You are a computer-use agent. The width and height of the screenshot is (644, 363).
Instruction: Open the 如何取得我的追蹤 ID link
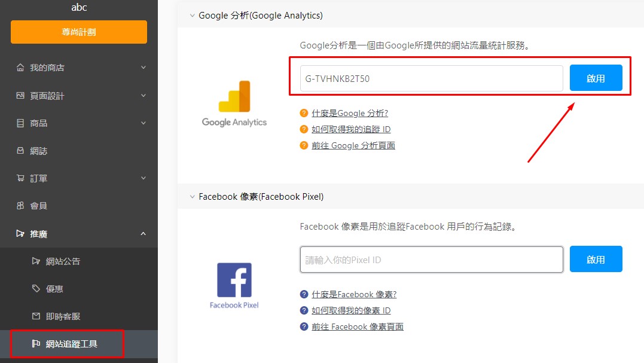pyautogui.click(x=351, y=129)
